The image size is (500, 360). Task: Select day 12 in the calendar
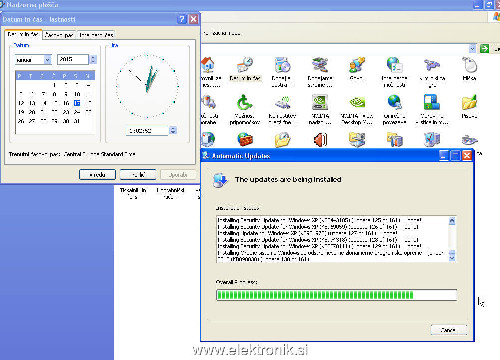point(21,103)
